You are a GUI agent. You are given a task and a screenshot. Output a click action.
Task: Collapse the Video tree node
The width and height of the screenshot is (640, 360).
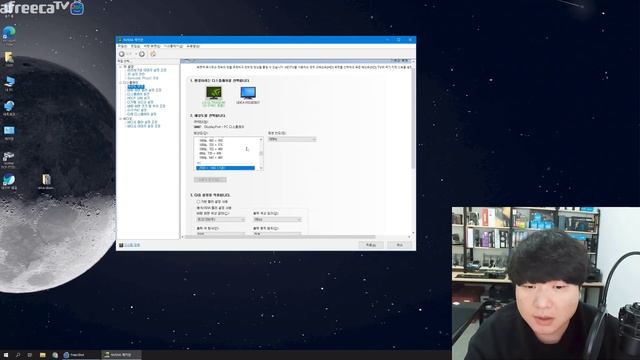pos(121,118)
